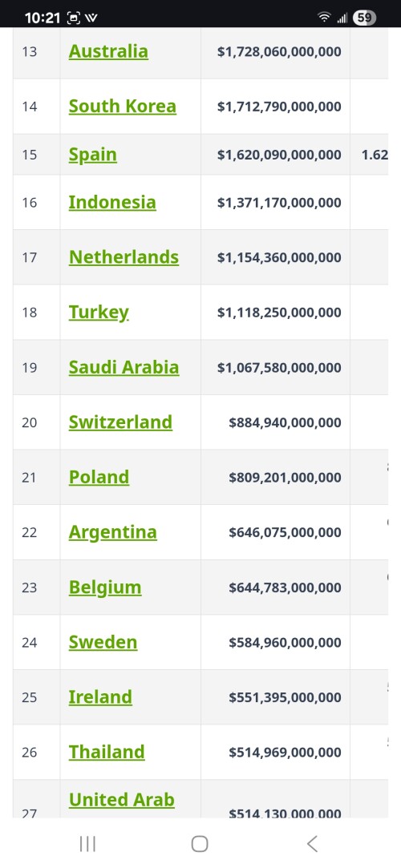Image resolution: width=401 pixels, height=868 pixels.
Task: Open the Thailand link
Action: [x=107, y=752]
